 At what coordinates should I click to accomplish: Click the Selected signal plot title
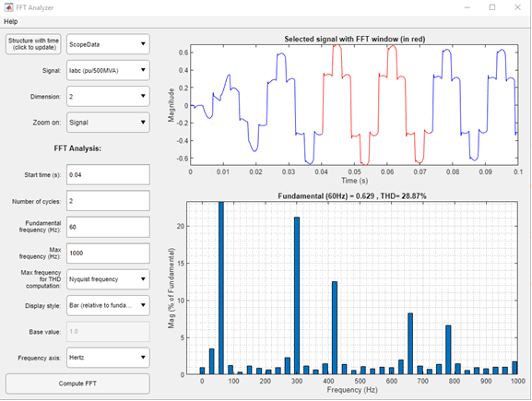point(355,39)
